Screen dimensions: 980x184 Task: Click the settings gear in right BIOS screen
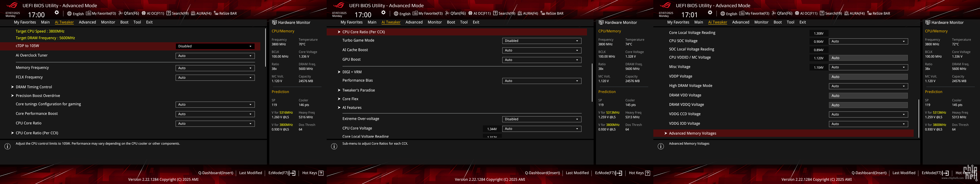click(x=710, y=13)
